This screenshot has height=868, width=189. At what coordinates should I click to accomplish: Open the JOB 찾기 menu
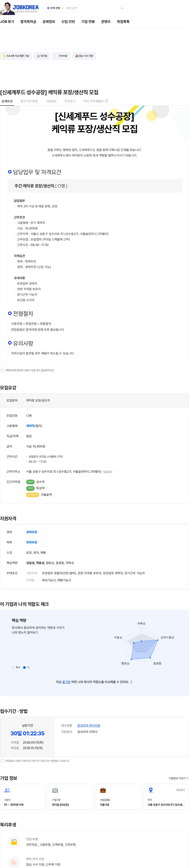coord(7,21)
